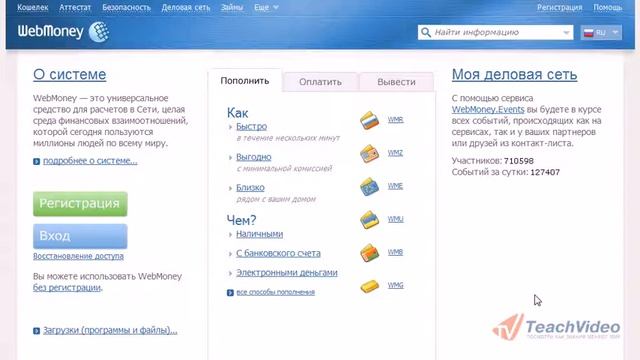
Task: Click the arrow icon beside все способы пополнения
Action: pos(230,293)
